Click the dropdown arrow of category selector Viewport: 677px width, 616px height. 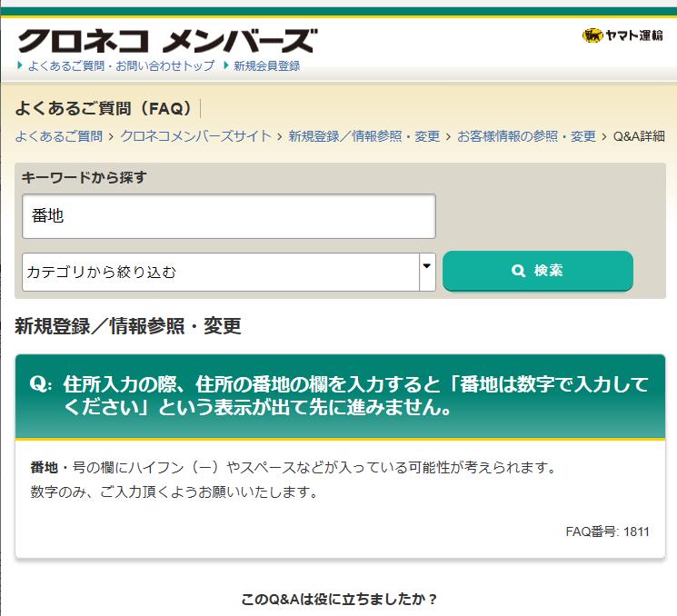point(427,272)
